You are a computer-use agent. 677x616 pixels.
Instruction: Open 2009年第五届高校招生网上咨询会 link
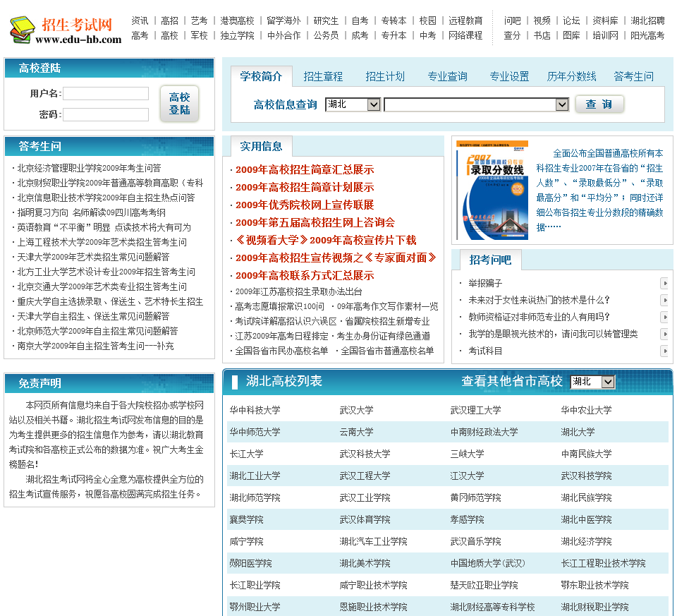click(315, 222)
